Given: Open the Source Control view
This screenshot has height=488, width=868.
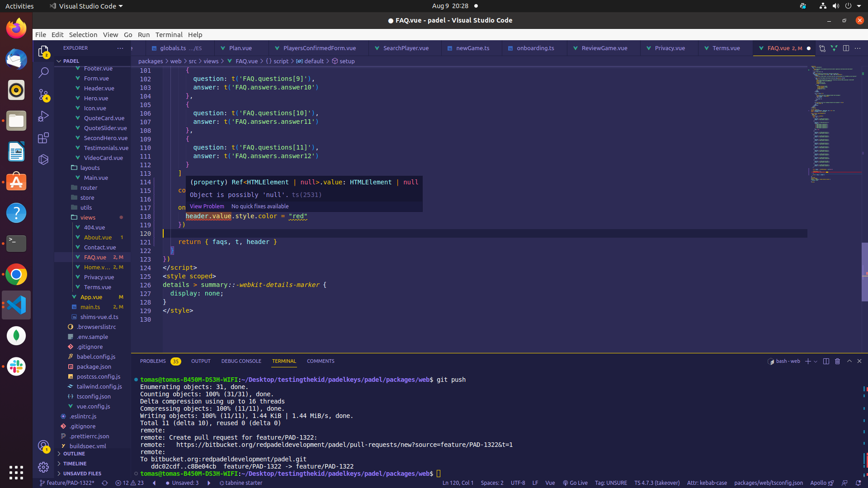Looking at the screenshot, I should (43, 94).
